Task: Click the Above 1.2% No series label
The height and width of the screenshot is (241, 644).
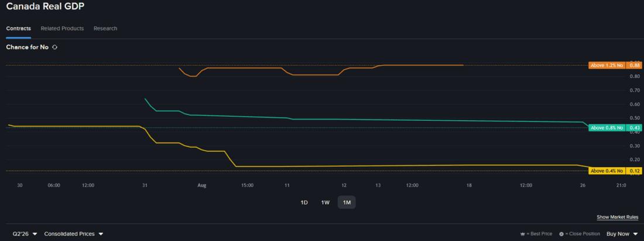Action: [x=607, y=66]
